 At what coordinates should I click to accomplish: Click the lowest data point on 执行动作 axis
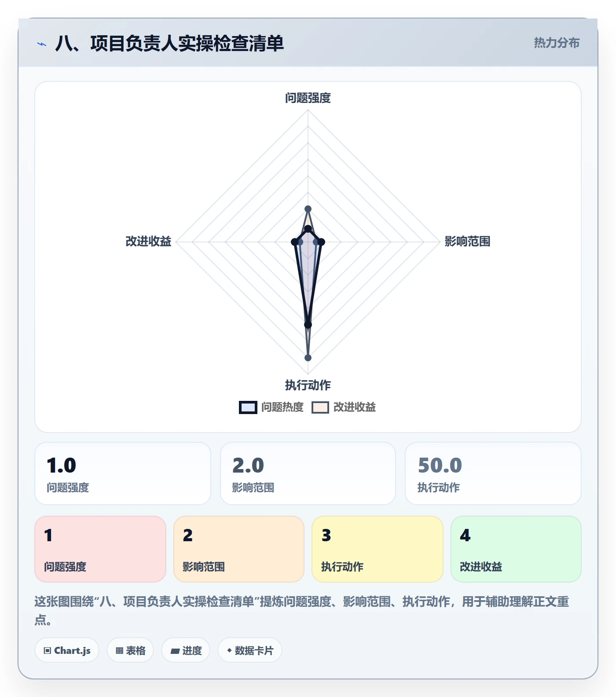pyautogui.click(x=308, y=358)
